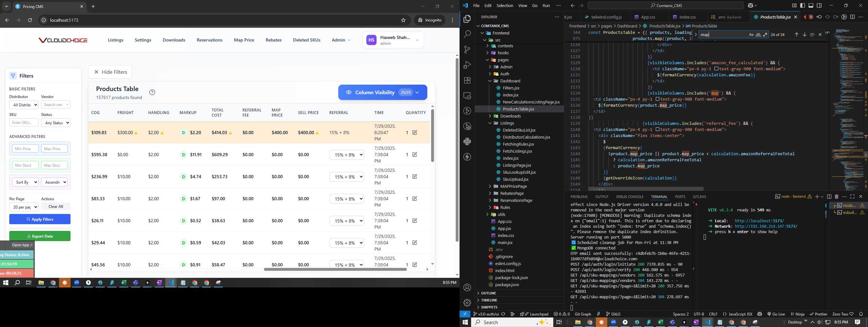Open the Manage gear in VS Code
The image size is (868, 327).
point(468,303)
